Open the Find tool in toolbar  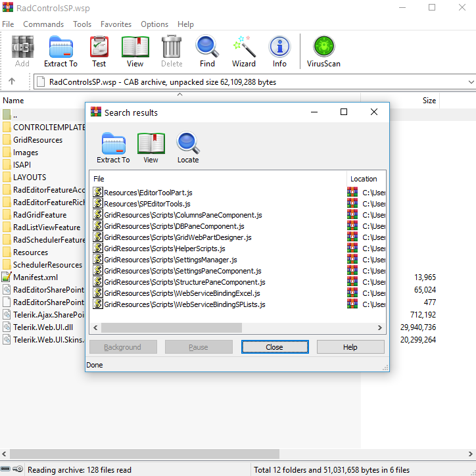207,51
